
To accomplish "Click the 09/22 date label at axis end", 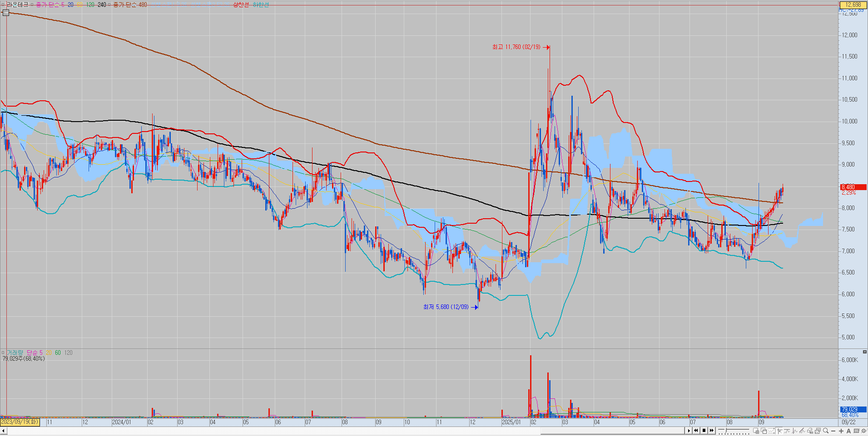I will click(x=848, y=422).
